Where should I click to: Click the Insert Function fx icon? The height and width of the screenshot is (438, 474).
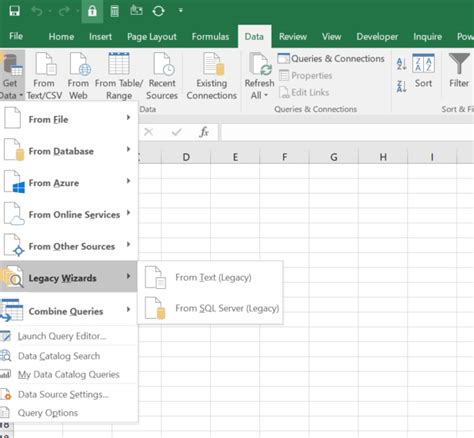click(x=204, y=132)
